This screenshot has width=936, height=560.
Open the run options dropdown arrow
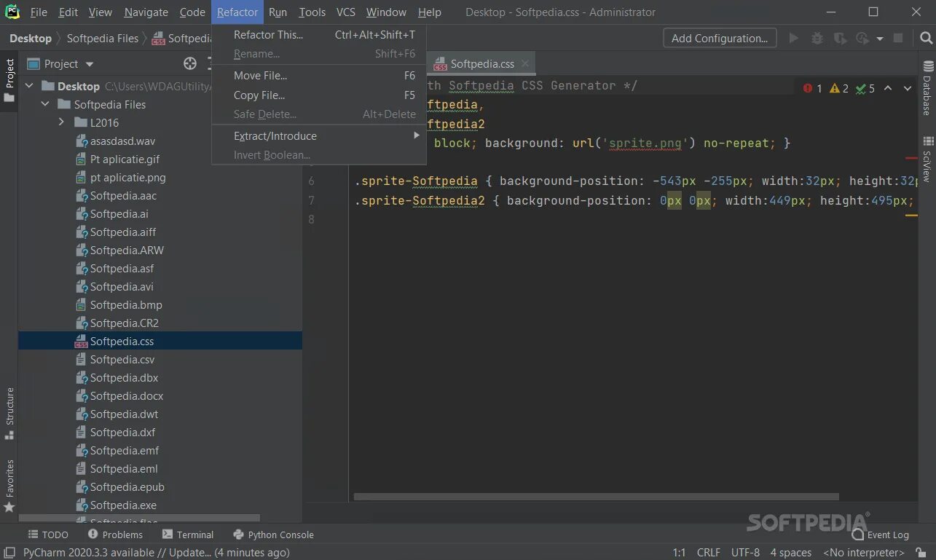click(x=880, y=39)
